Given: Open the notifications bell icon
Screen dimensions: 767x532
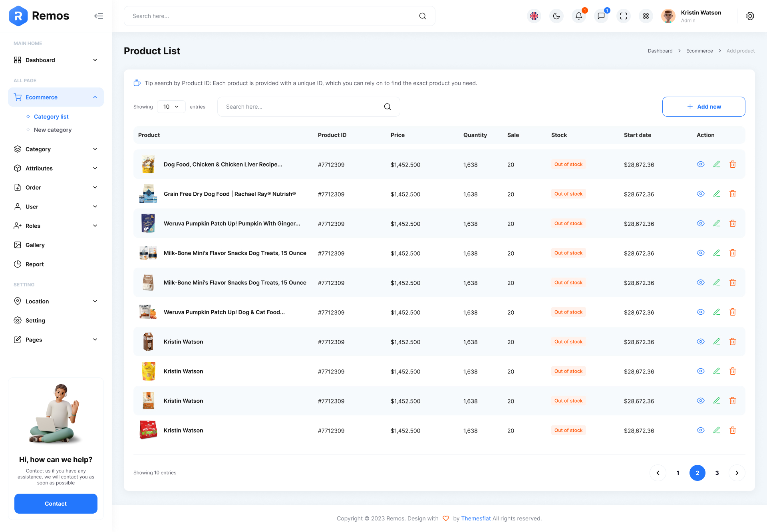Looking at the screenshot, I should pos(578,16).
